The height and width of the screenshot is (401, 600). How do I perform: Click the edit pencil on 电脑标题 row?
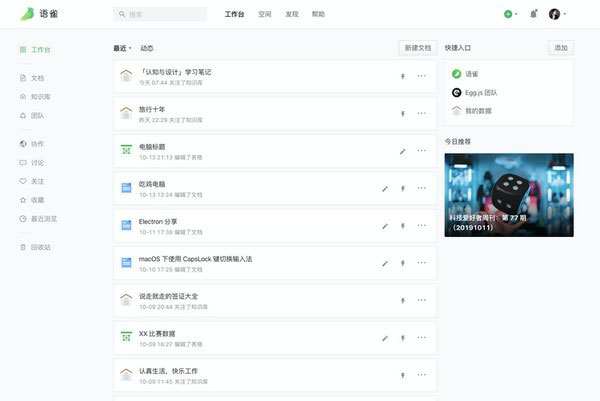[402, 151]
